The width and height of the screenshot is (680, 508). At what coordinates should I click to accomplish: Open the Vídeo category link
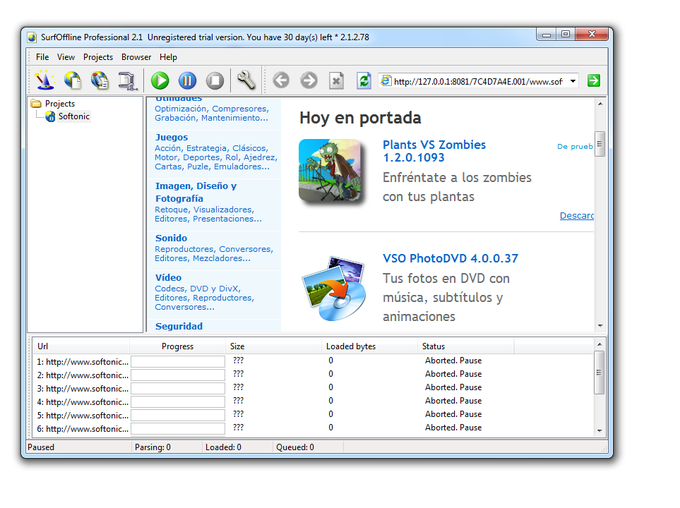click(168, 278)
